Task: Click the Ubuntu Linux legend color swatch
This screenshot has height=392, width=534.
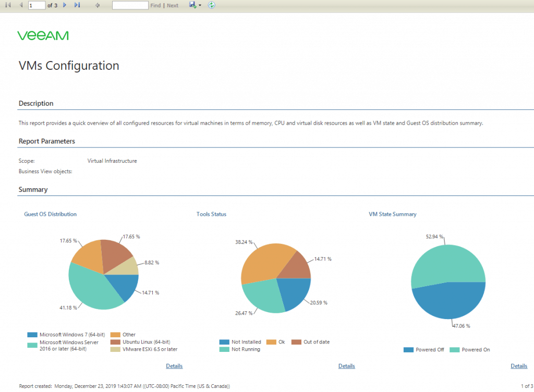Action: [115, 342]
